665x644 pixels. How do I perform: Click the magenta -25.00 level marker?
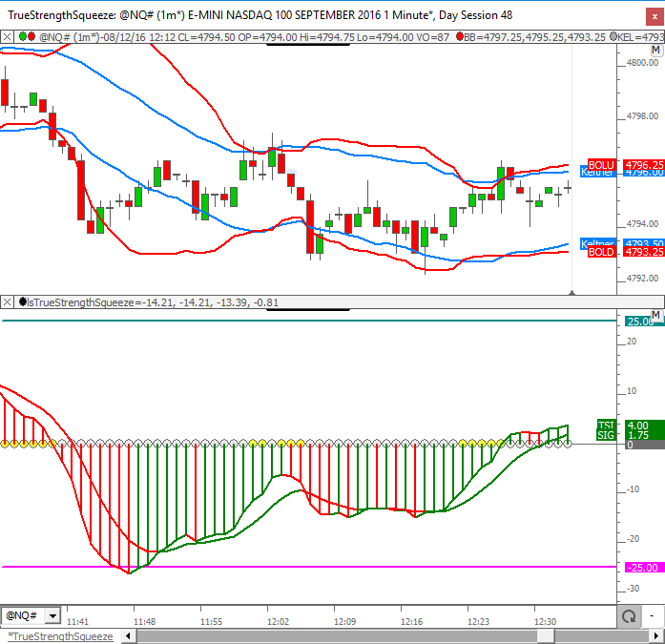(x=640, y=568)
